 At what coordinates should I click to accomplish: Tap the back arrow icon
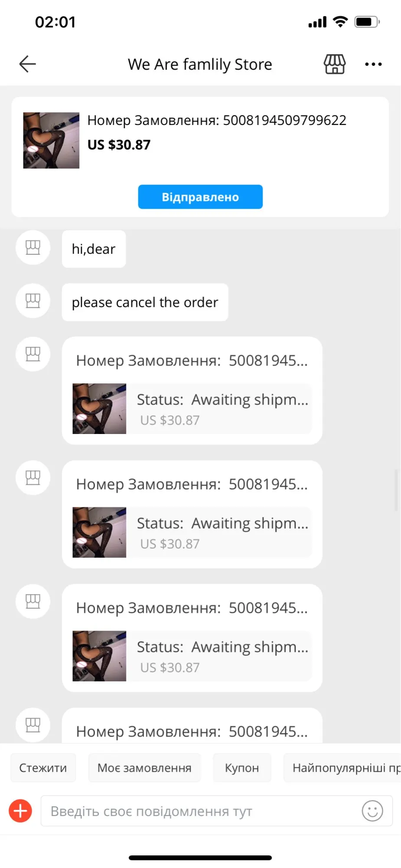pyautogui.click(x=27, y=64)
